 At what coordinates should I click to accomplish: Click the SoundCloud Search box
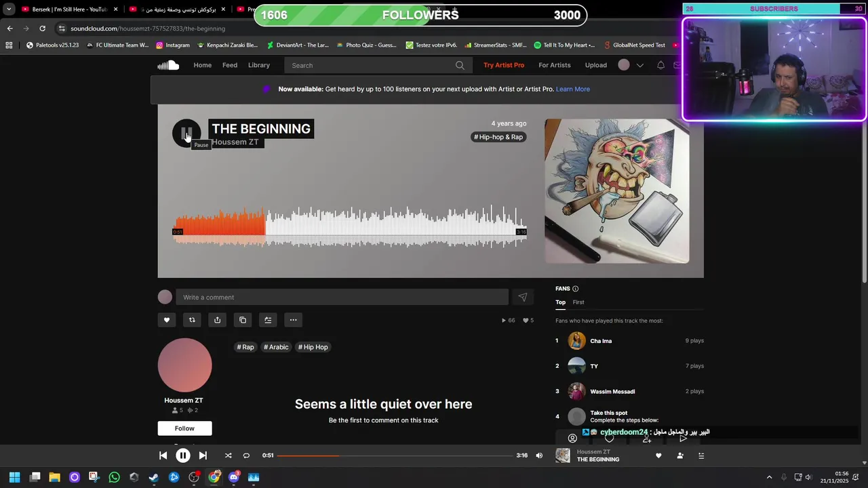coord(377,65)
